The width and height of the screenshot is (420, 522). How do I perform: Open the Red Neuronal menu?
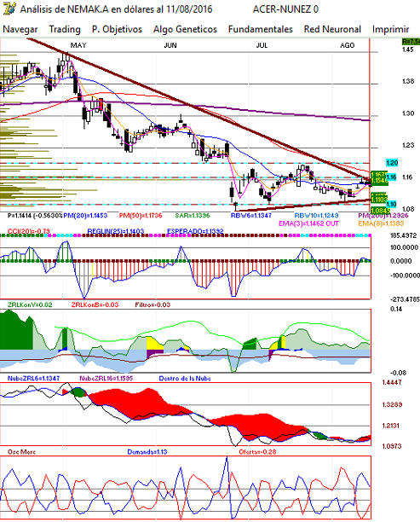(332, 29)
